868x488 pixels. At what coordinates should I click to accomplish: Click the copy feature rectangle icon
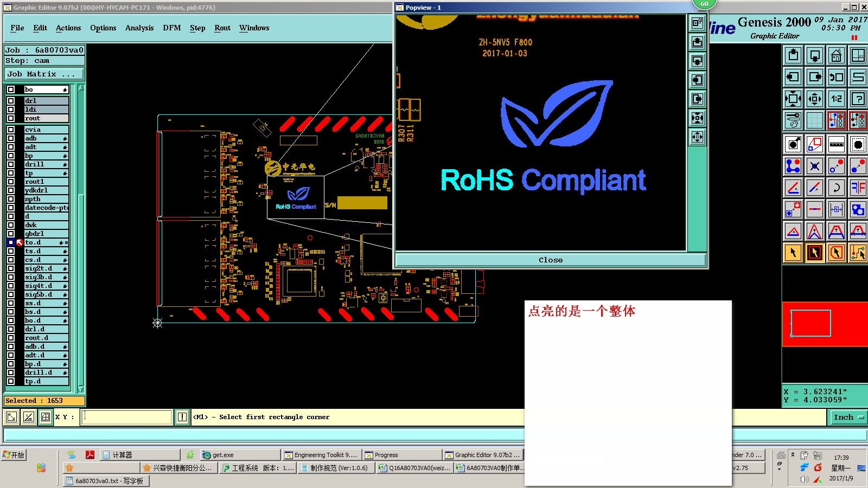click(815, 144)
